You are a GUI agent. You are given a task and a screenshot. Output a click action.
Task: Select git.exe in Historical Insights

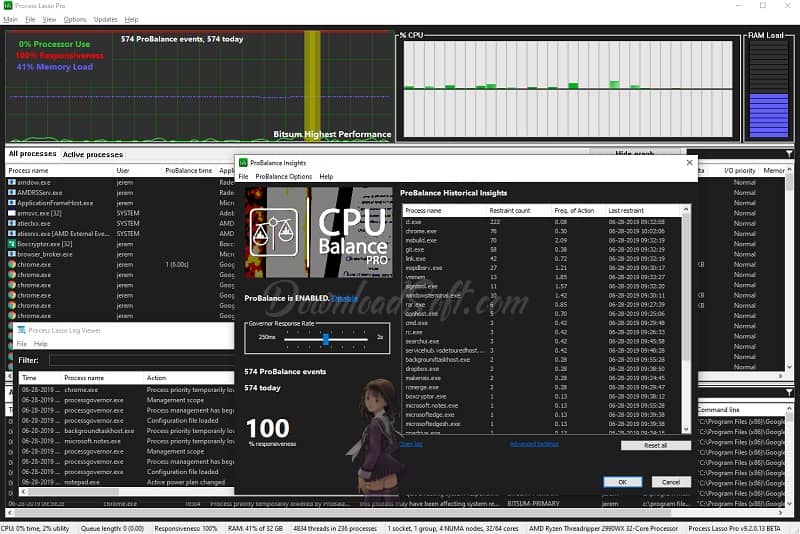click(542, 249)
